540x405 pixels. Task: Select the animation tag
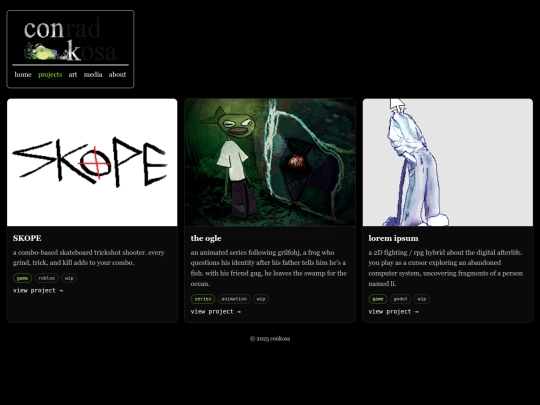(x=234, y=299)
